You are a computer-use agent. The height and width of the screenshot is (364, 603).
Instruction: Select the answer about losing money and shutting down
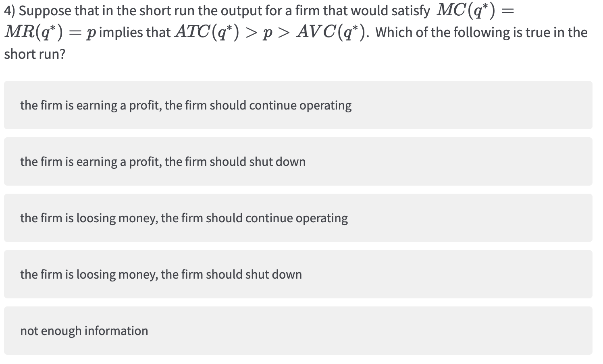click(161, 274)
